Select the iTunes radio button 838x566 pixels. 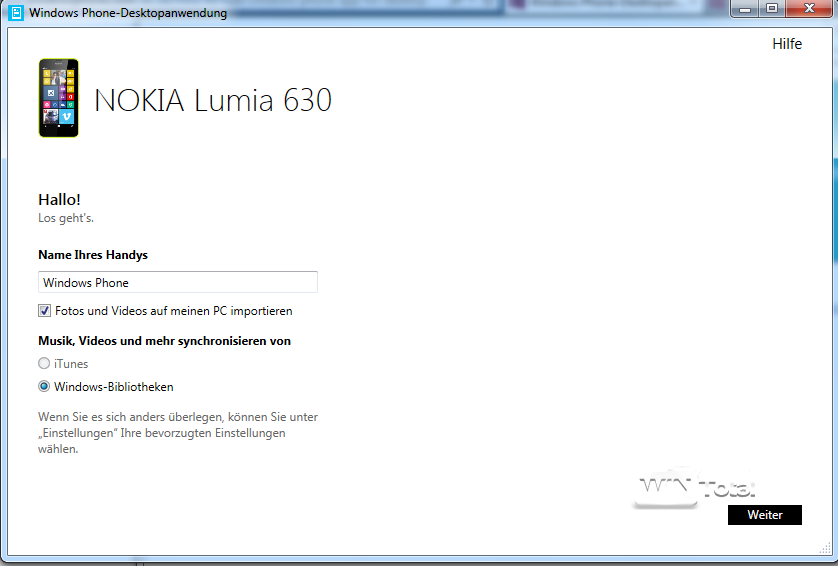[x=44, y=363]
